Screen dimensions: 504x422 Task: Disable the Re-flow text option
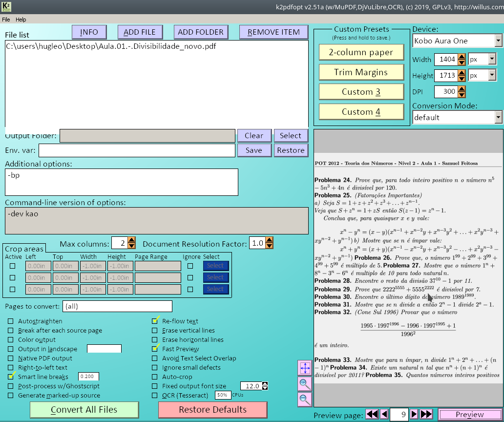pos(155,321)
